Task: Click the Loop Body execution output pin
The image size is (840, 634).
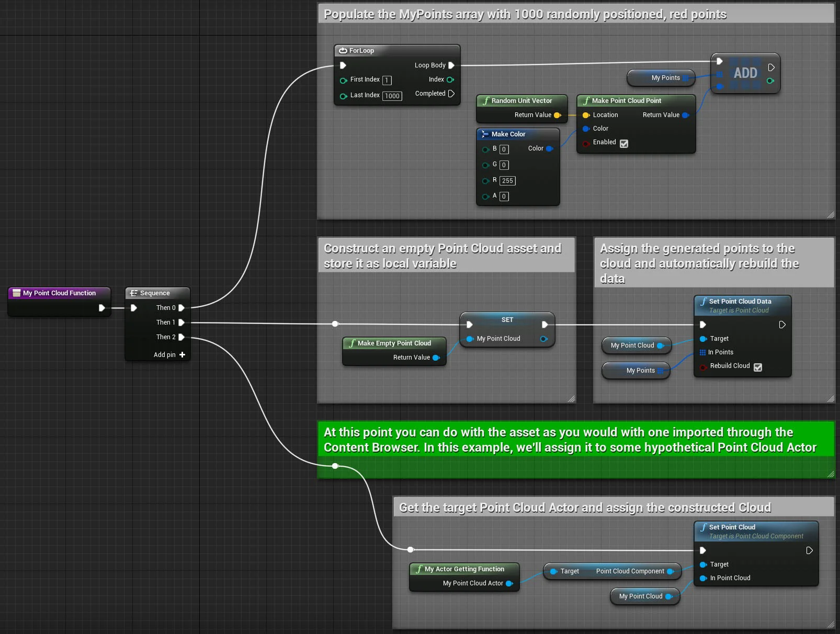Action: coord(451,65)
